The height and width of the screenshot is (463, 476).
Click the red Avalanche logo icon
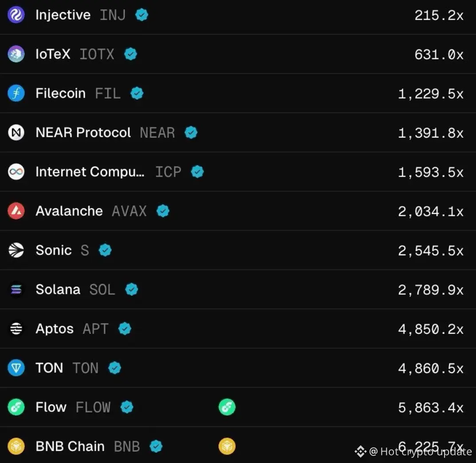coord(16,211)
